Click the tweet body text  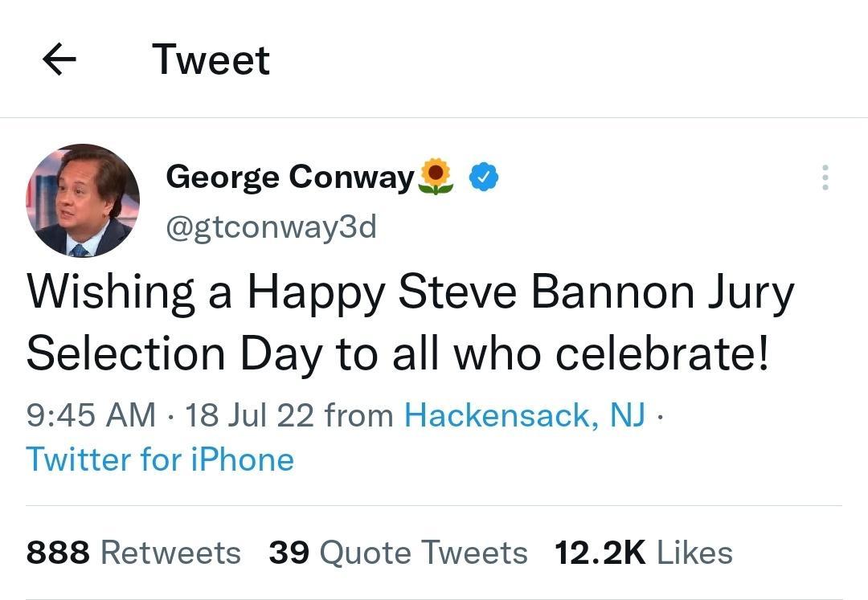pyautogui.click(x=402, y=321)
